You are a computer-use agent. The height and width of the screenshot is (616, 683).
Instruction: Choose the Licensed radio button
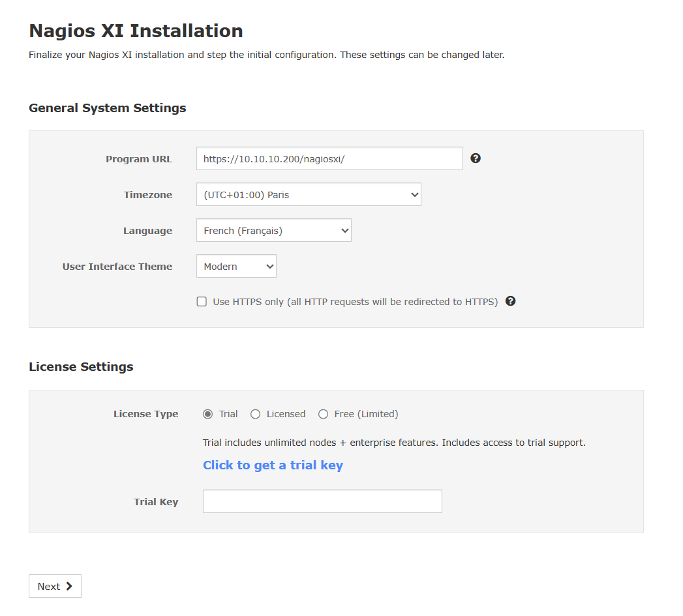pyautogui.click(x=256, y=414)
